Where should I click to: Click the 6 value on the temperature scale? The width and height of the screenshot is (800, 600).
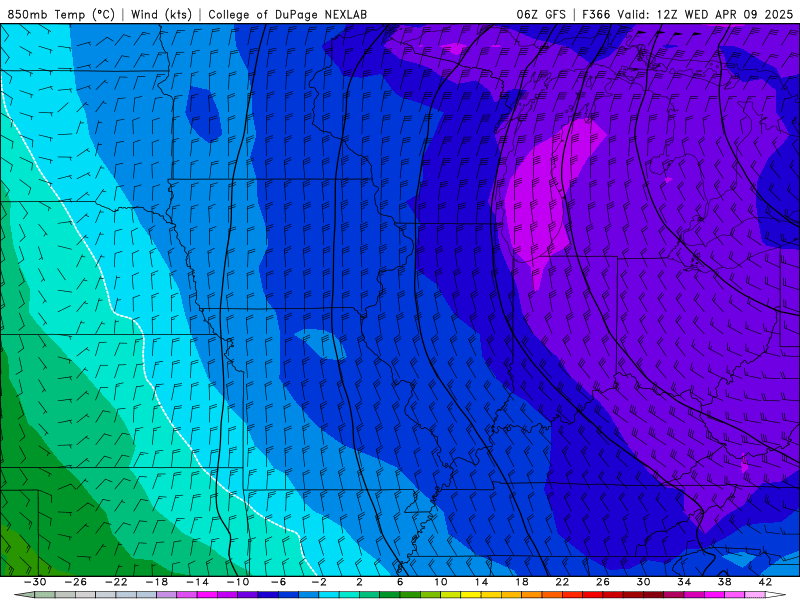pyautogui.click(x=400, y=582)
